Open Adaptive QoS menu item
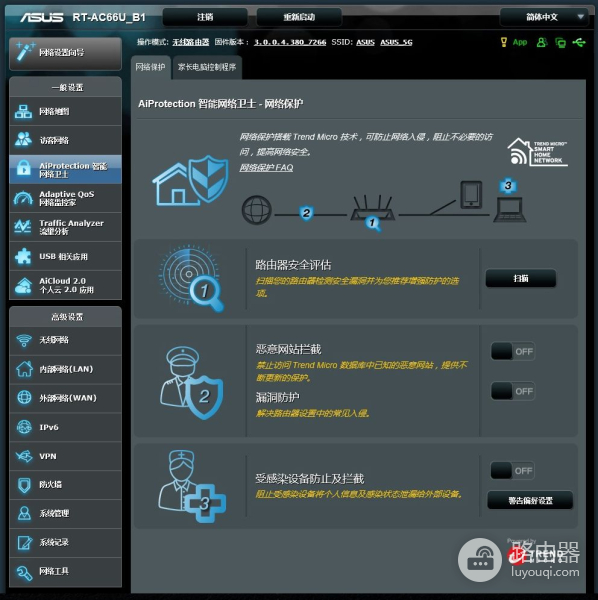 tap(65, 198)
